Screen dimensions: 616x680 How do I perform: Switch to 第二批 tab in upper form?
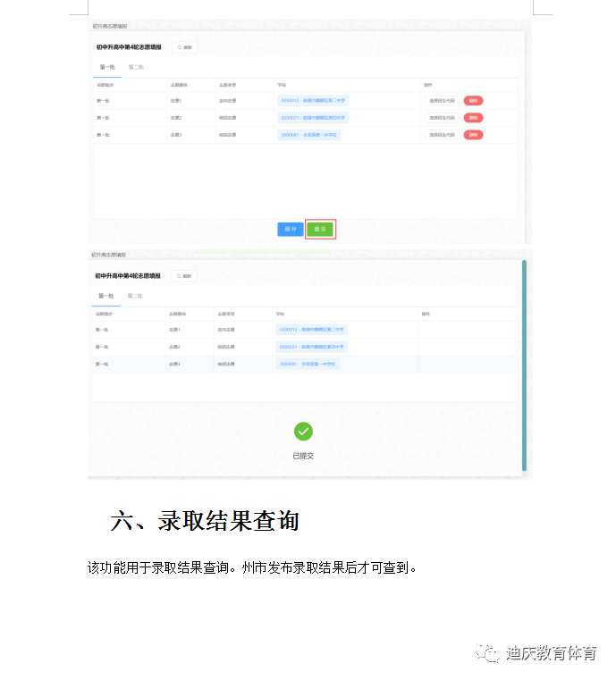(136, 67)
